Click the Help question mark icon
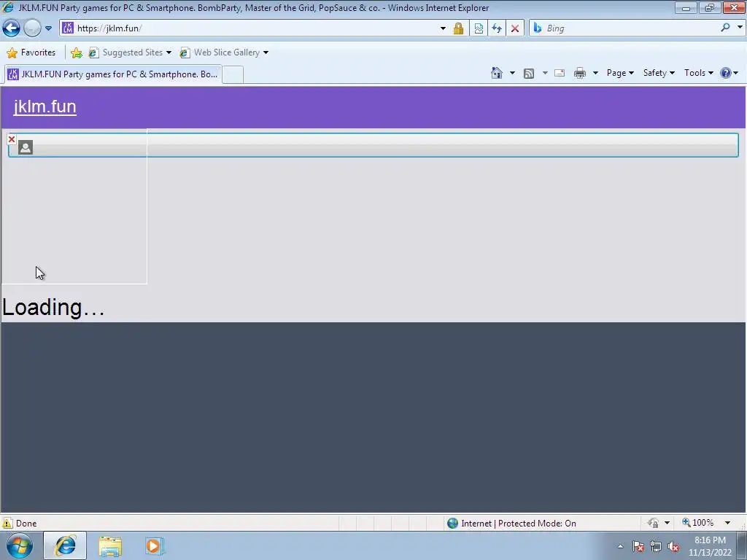This screenshot has width=747, height=560. click(726, 73)
